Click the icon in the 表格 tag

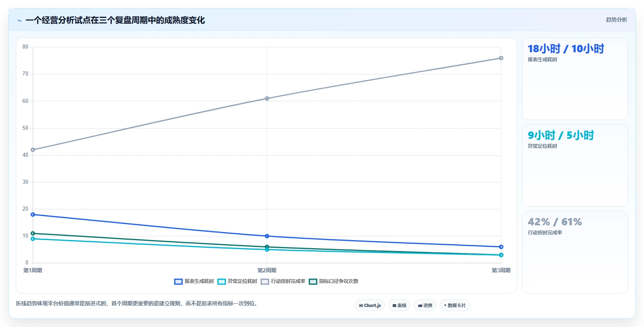coord(394,305)
